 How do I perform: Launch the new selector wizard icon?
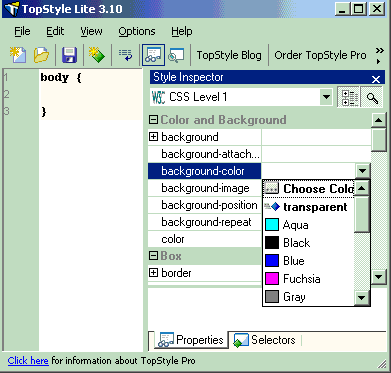(x=97, y=55)
